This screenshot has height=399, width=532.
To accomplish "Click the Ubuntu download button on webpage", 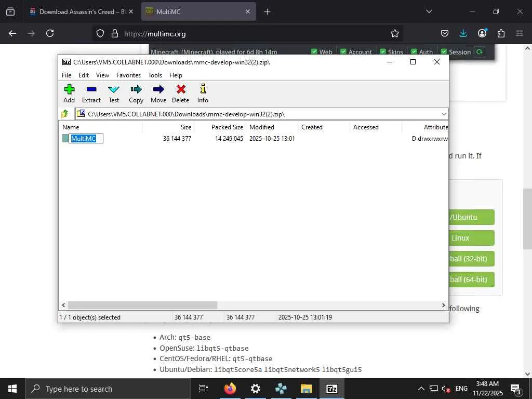I will (x=471, y=217).
